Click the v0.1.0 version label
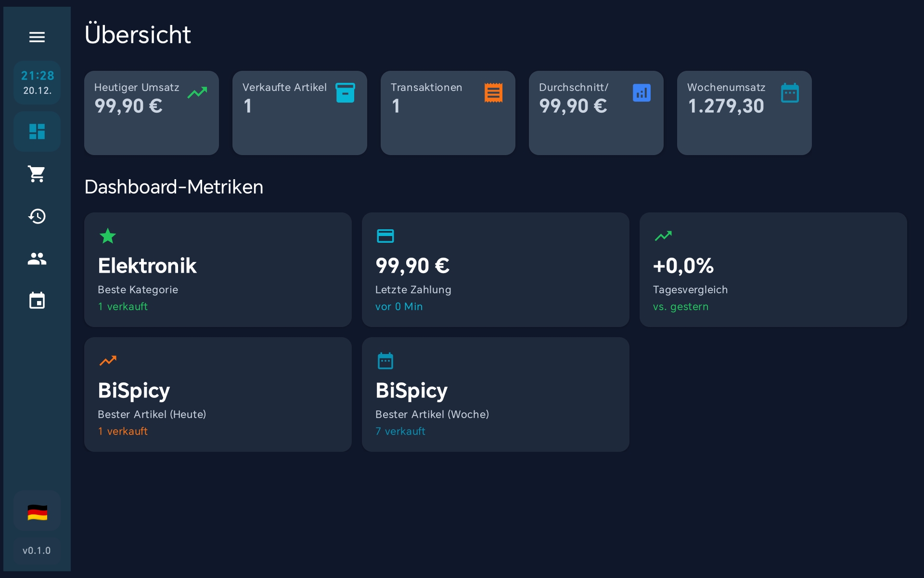 tap(37, 551)
